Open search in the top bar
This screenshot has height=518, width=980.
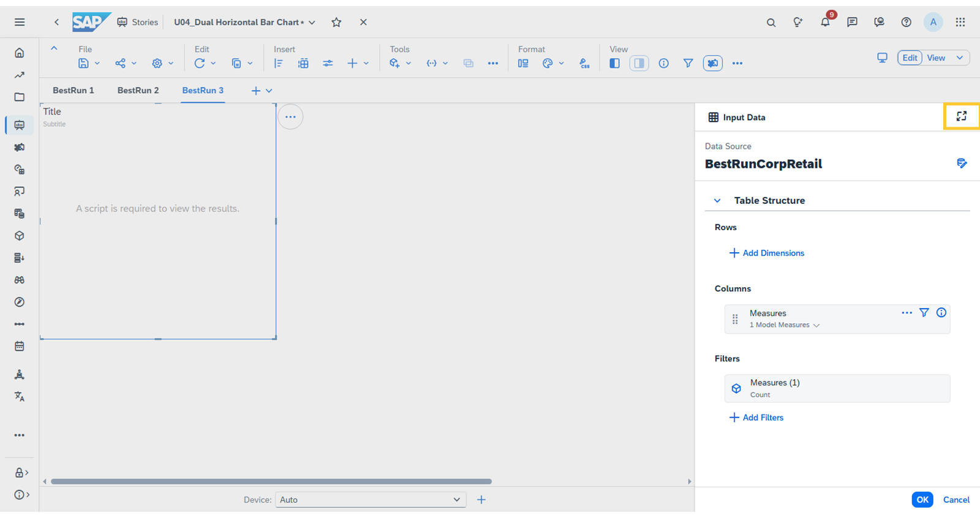click(771, 23)
